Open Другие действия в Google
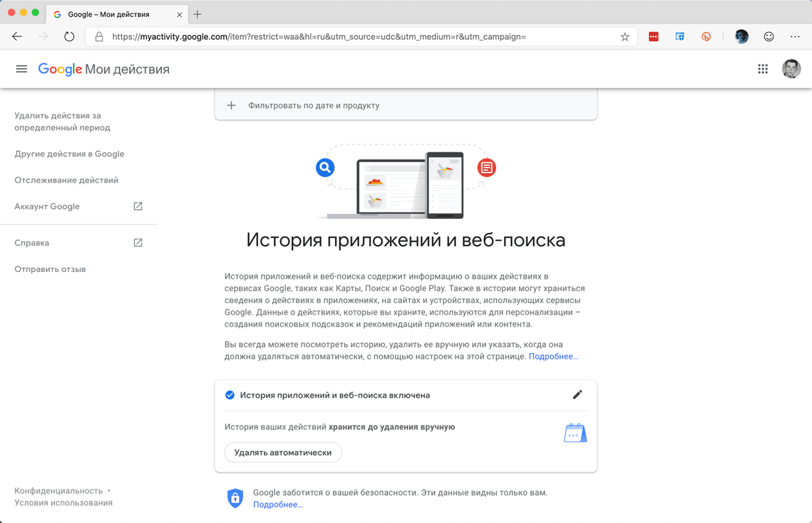The height and width of the screenshot is (523, 812). pyautogui.click(x=70, y=154)
